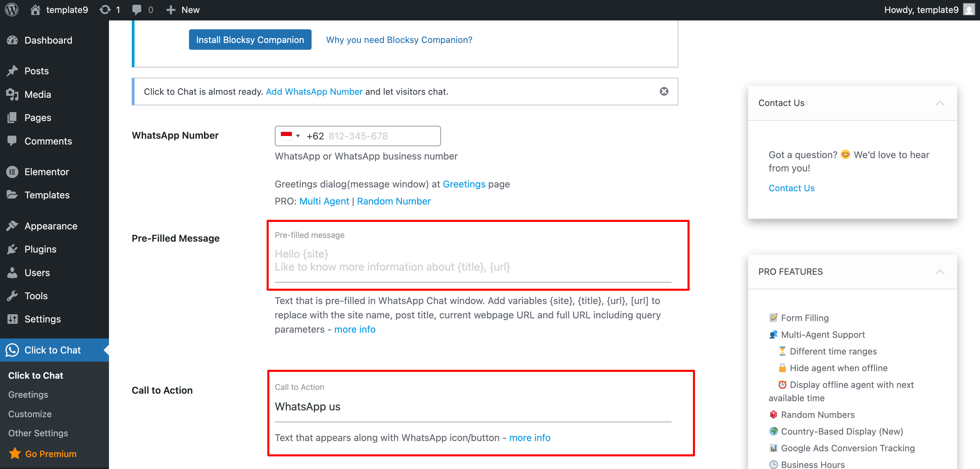Click the Go Premium link
Image resolution: width=980 pixels, height=469 pixels.
click(51, 454)
